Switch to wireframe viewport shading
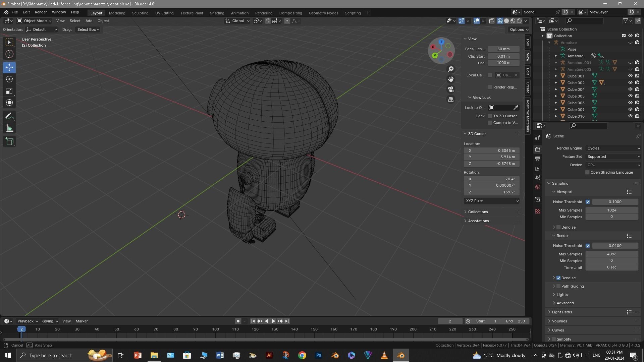 (500, 21)
